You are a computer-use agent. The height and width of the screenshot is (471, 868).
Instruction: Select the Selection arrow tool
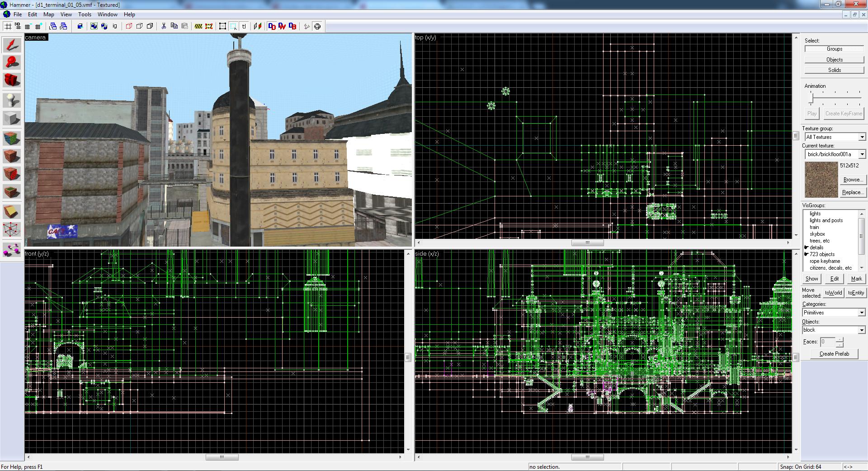click(x=12, y=45)
